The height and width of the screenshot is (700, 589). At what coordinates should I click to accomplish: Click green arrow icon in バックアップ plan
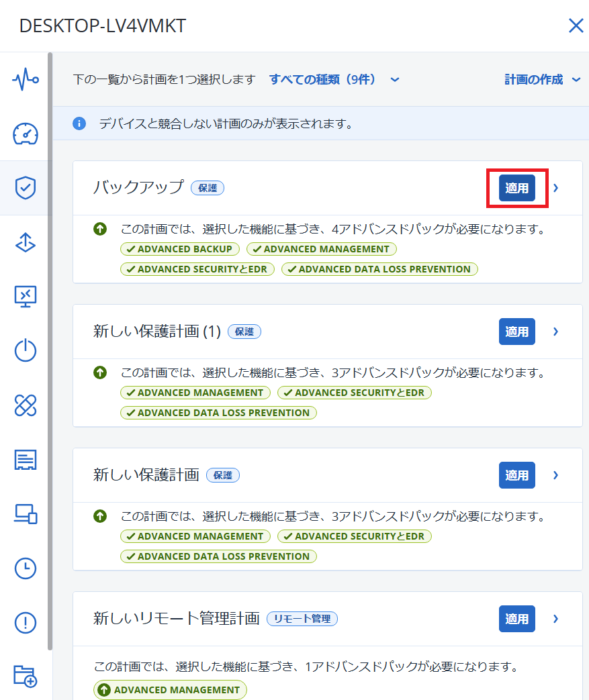100,229
